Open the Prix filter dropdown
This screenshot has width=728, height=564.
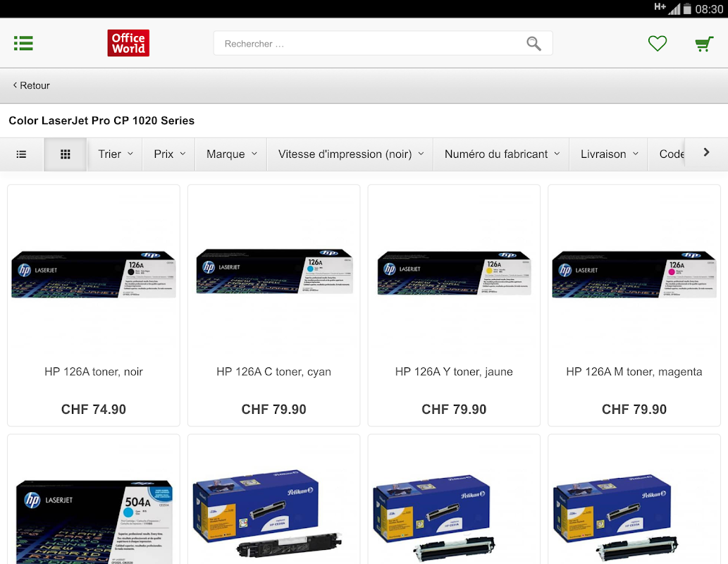point(169,154)
